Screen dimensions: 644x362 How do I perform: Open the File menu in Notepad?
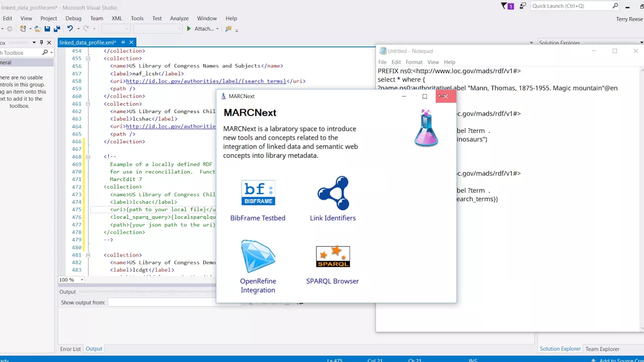[382, 62]
